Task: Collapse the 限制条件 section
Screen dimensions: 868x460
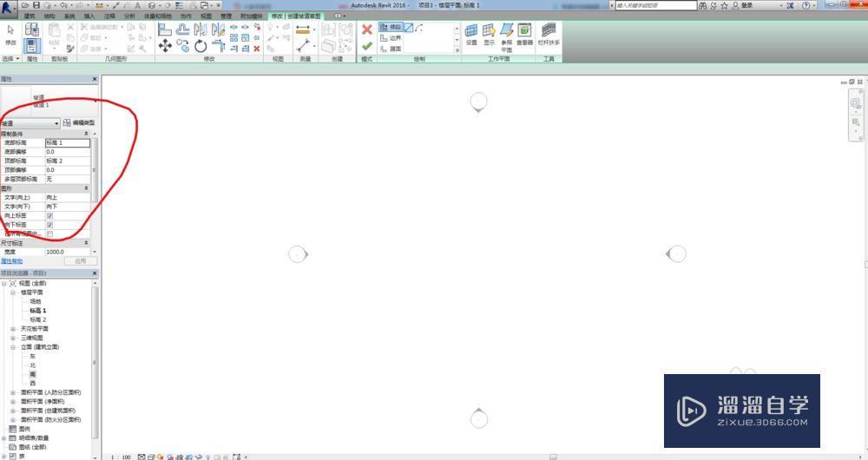Action: (86, 134)
